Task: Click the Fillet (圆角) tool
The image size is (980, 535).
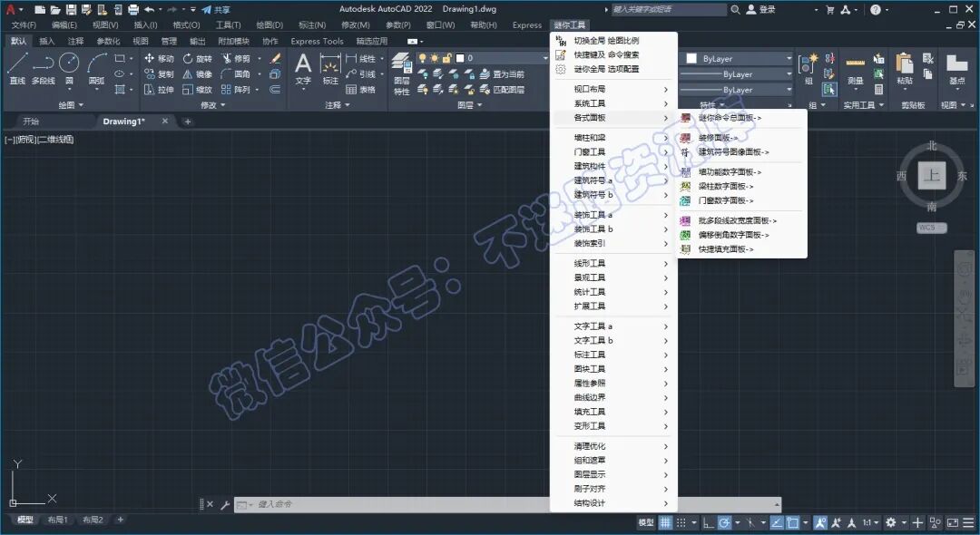Action: click(236, 73)
